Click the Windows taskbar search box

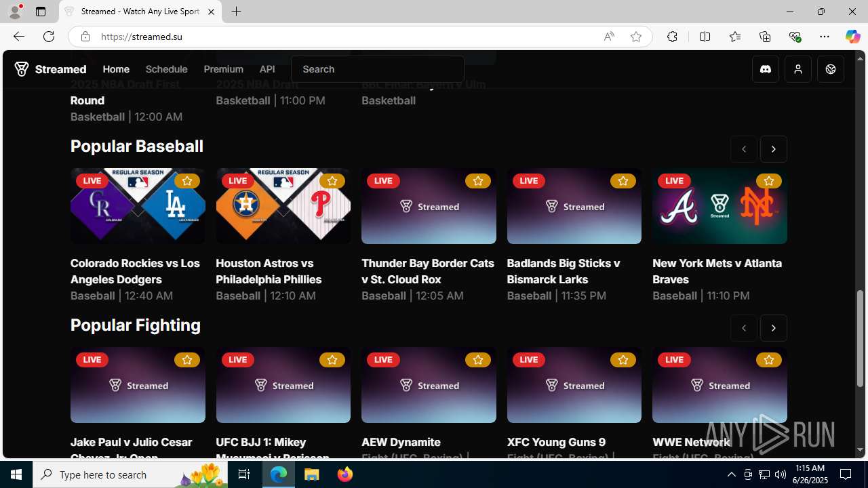130,474
